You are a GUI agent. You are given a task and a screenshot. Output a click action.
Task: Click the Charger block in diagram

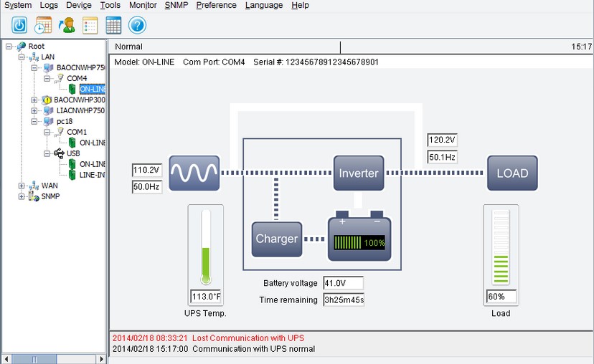point(277,239)
